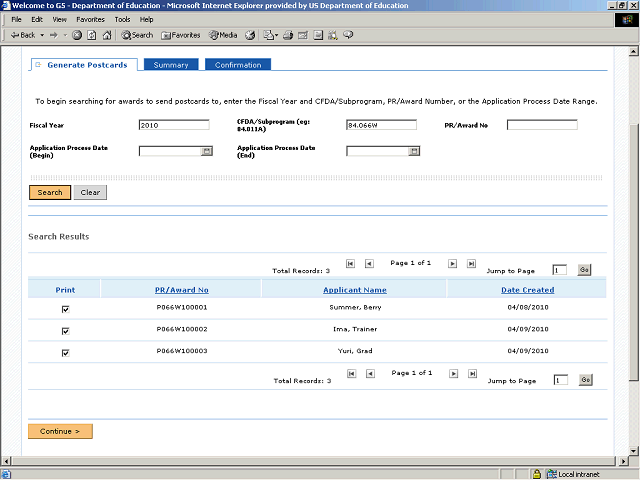640x480 pixels.
Task: Click the PR/Award No input field
Action: pyautogui.click(x=541, y=126)
